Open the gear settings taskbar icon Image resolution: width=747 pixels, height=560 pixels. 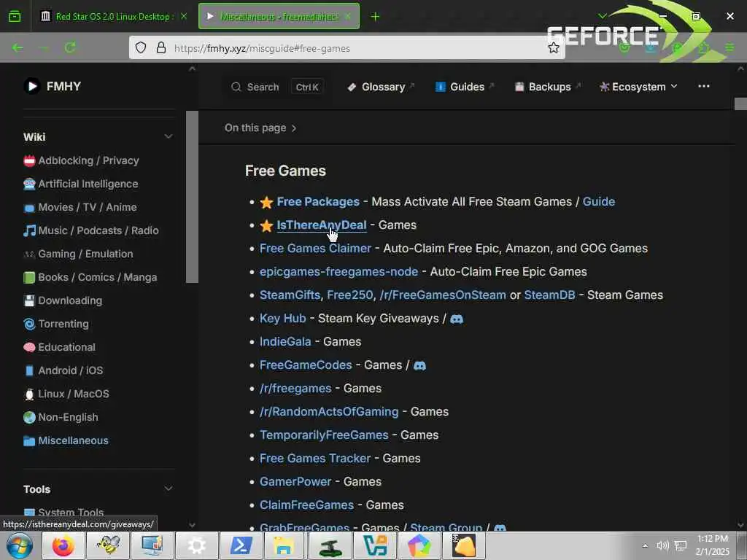coord(197,545)
